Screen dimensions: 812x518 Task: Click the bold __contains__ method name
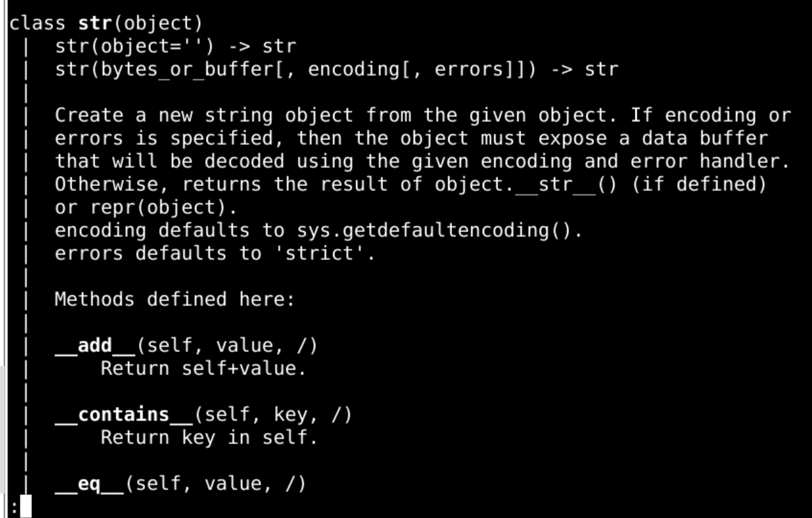[124, 415]
